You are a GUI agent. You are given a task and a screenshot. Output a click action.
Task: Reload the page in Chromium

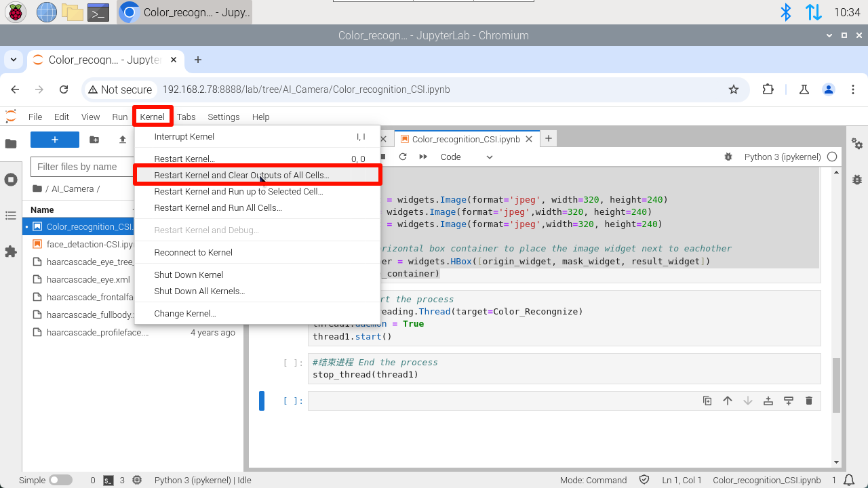pyautogui.click(x=64, y=89)
